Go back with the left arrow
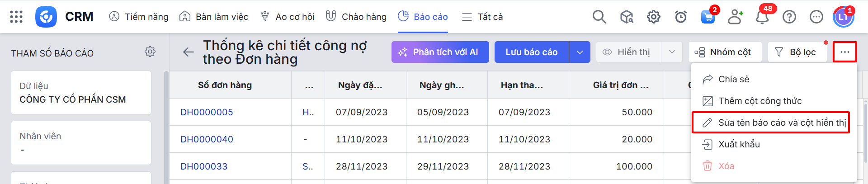 pyautogui.click(x=189, y=52)
